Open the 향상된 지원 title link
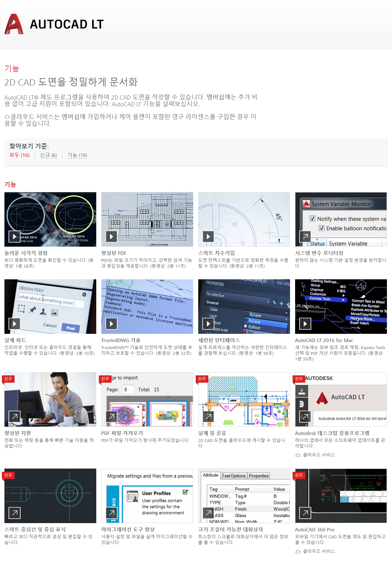 tap(18, 433)
